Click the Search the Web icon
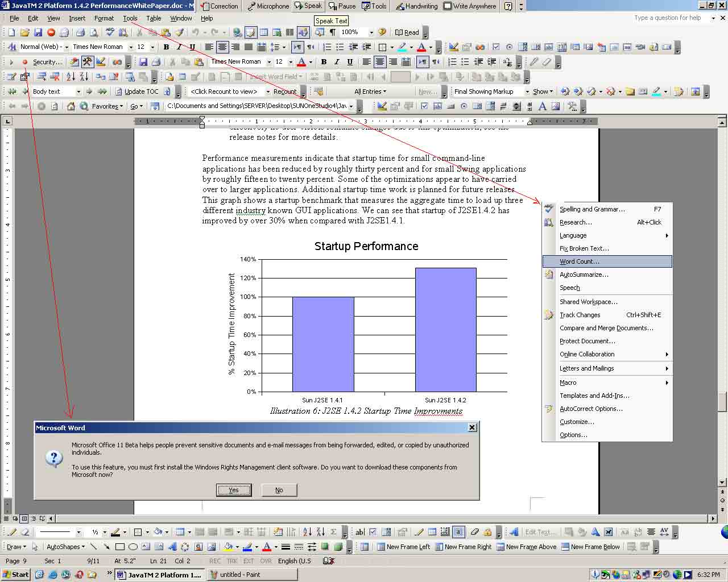Viewport: 728px width, 582px height. coord(84,106)
